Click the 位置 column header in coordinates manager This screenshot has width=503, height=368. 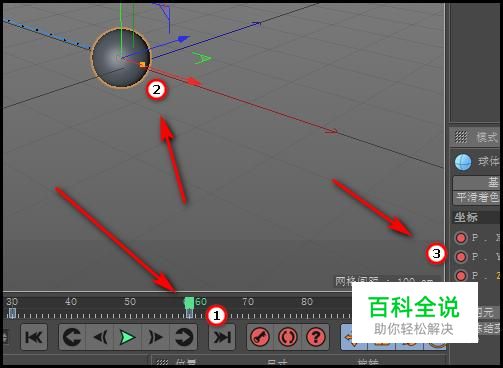(x=186, y=363)
